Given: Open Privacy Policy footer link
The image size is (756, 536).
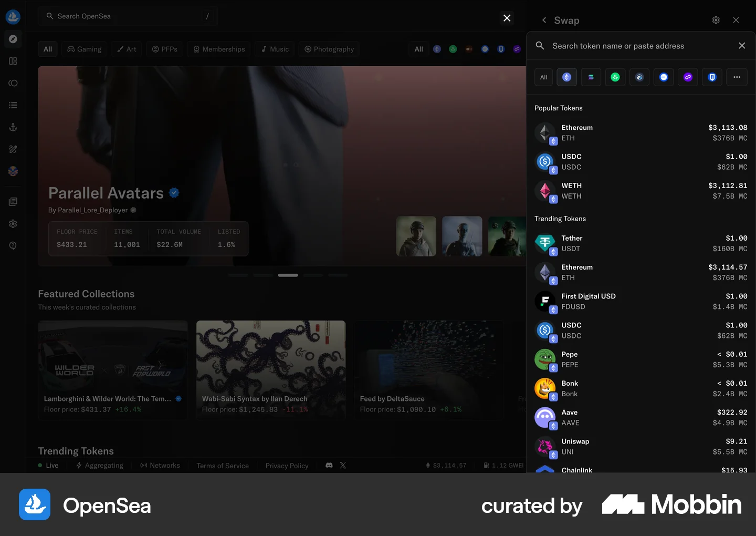Looking at the screenshot, I should 287,466.
